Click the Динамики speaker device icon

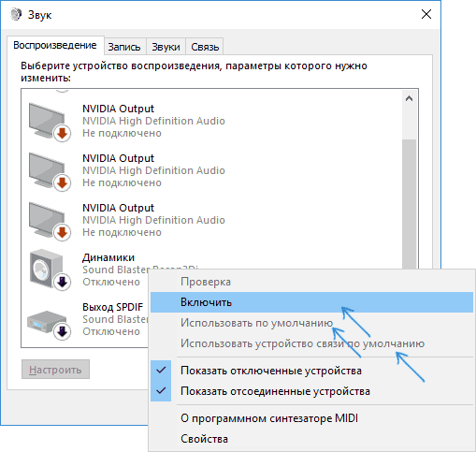pyautogui.click(x=50, y=270)
